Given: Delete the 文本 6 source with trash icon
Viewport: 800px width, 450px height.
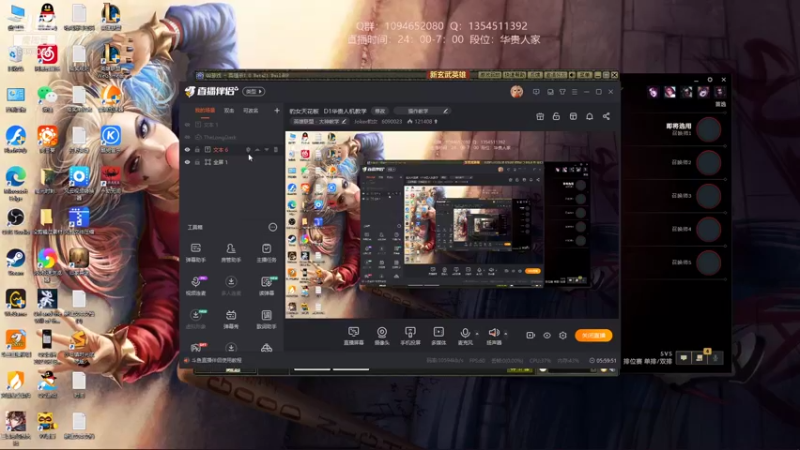Looking at the screenshot, I should coord(276,149).
